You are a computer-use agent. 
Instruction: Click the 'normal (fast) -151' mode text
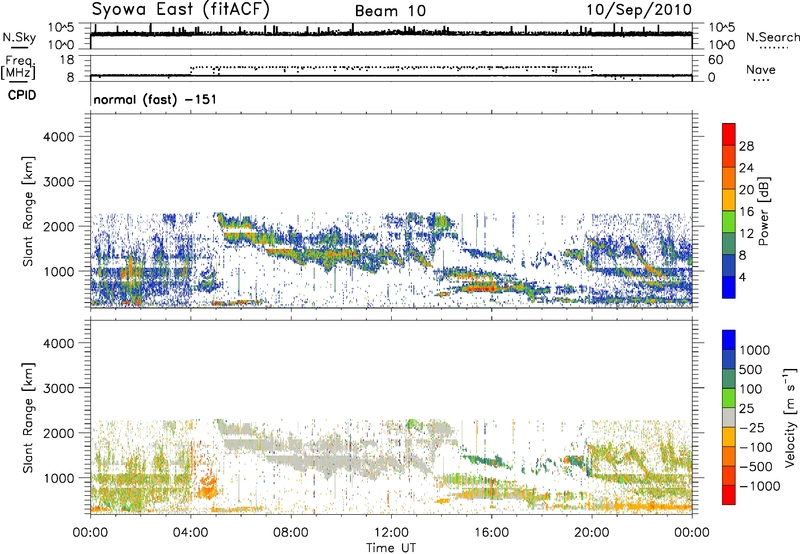click(155, 99)
